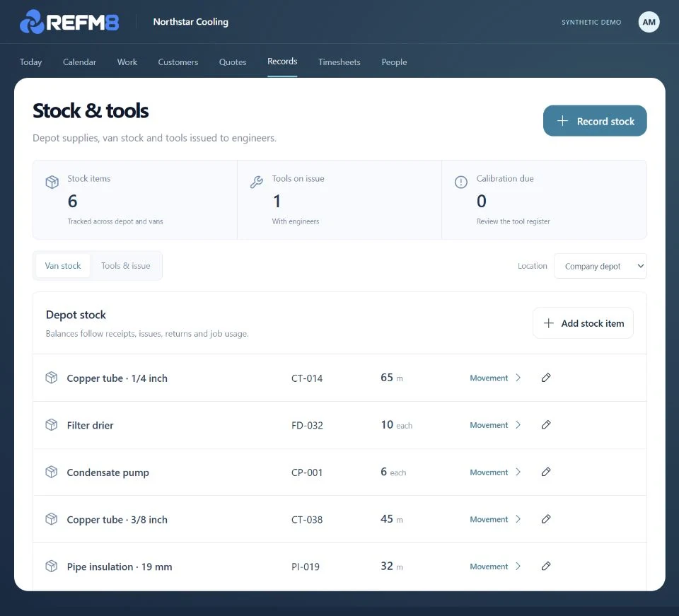This screenshot has height=616, width=679.
Task: Click the Tools on issue wrench icon
Action: point(256,182)
